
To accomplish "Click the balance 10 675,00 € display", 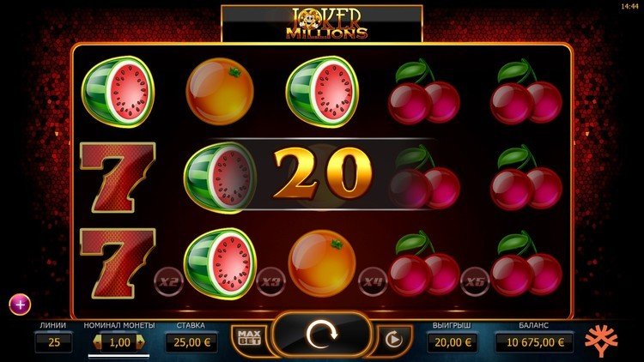I will [535, 342].
